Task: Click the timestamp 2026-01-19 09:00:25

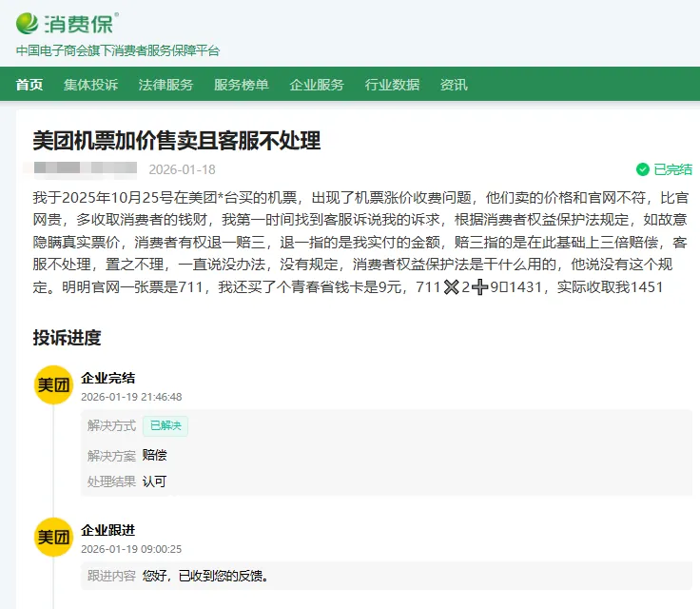Action: tap(131, 549)
